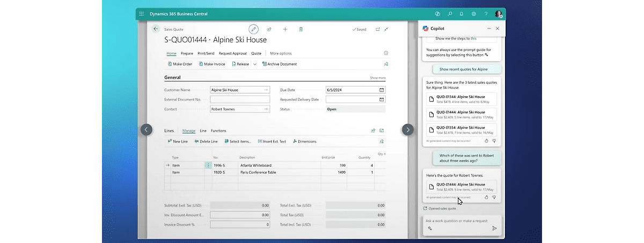Viewport: 644px width, 243px height.
Task: Open the Quote tab
Action: [x=257, y=53]
